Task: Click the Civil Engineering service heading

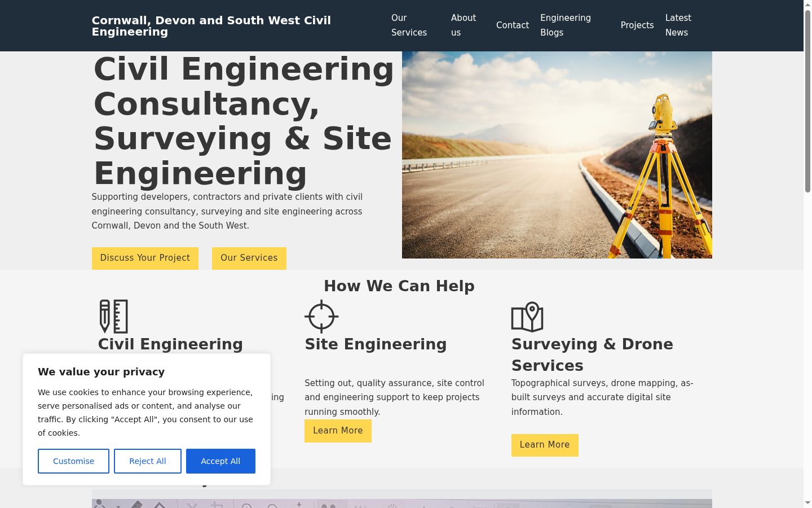Action: coord(170,344)
